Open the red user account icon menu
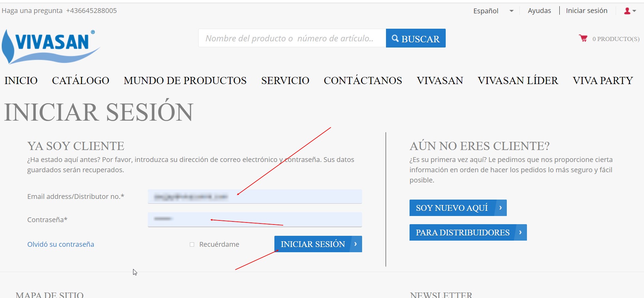The image size is (644, 298). coord(630,11)
